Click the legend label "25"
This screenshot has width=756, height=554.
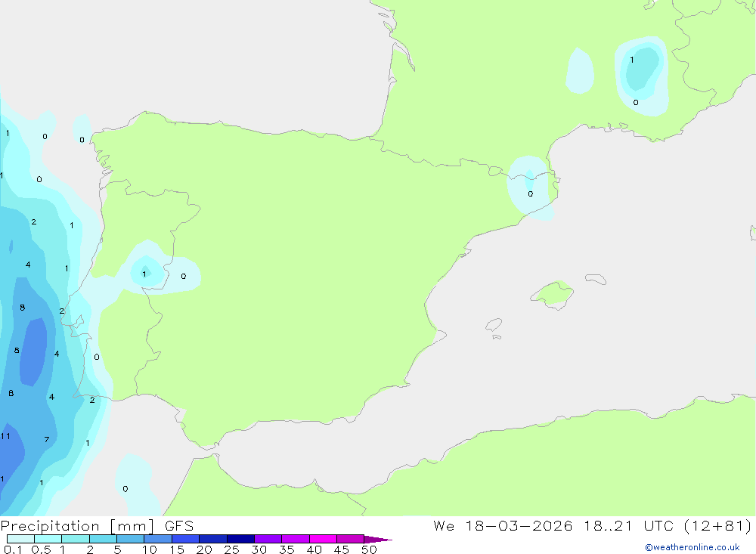[232, 549]
